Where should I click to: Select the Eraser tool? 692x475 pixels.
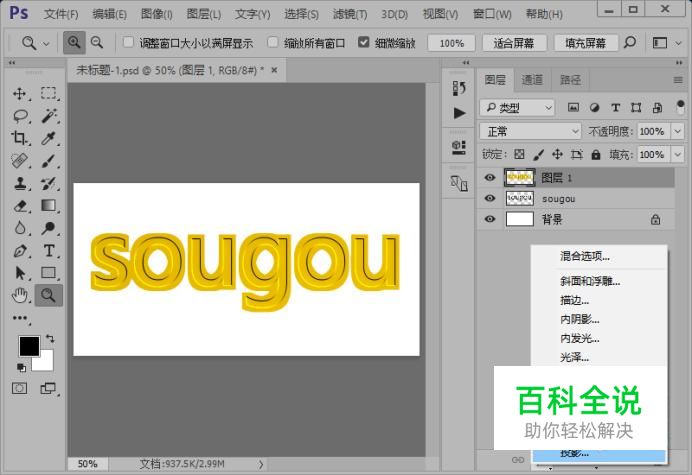pyautogui.click(x=19, y=206)
